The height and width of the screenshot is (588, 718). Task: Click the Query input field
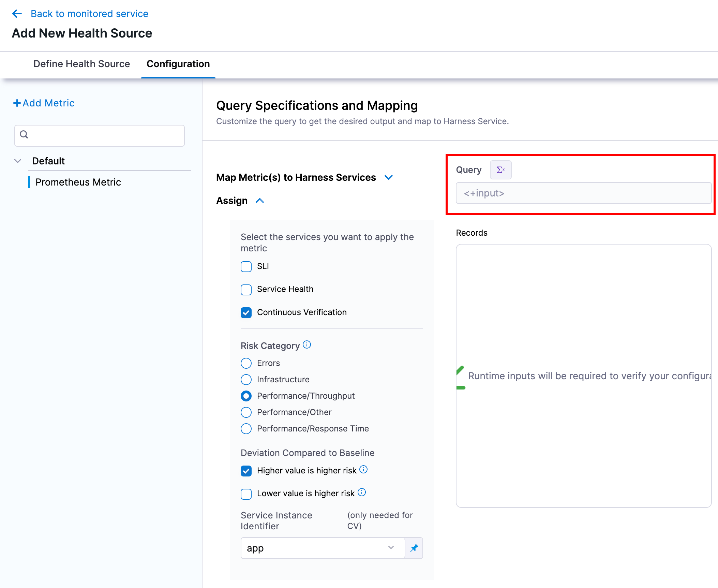(x=583, y=193)
